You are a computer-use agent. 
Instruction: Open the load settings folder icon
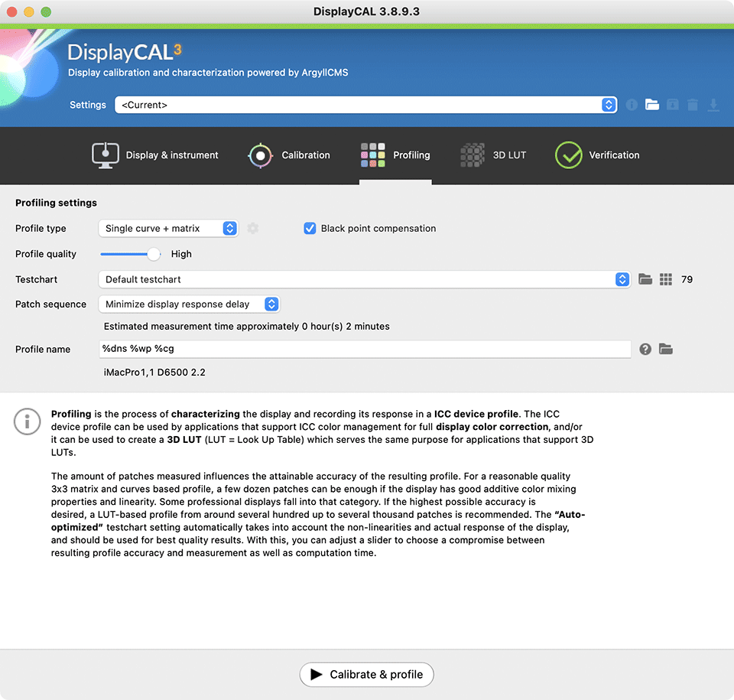click(x=651, y=105)
